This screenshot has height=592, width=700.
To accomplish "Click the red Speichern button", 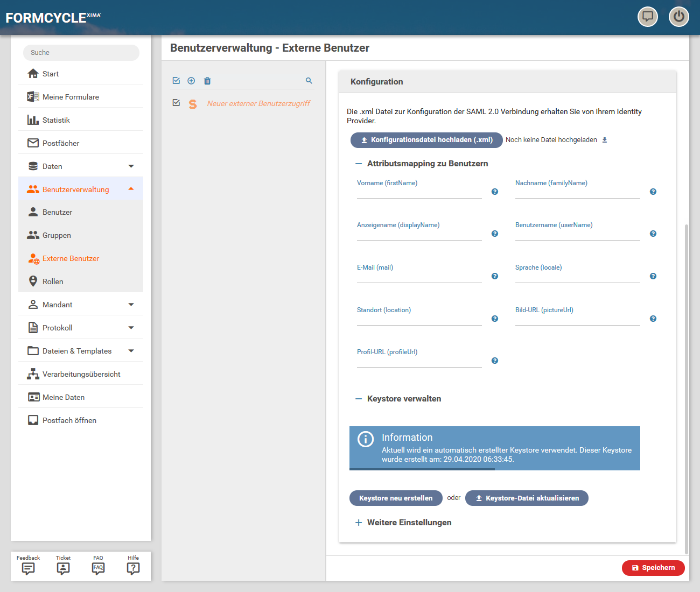I will tap(653, 568).
